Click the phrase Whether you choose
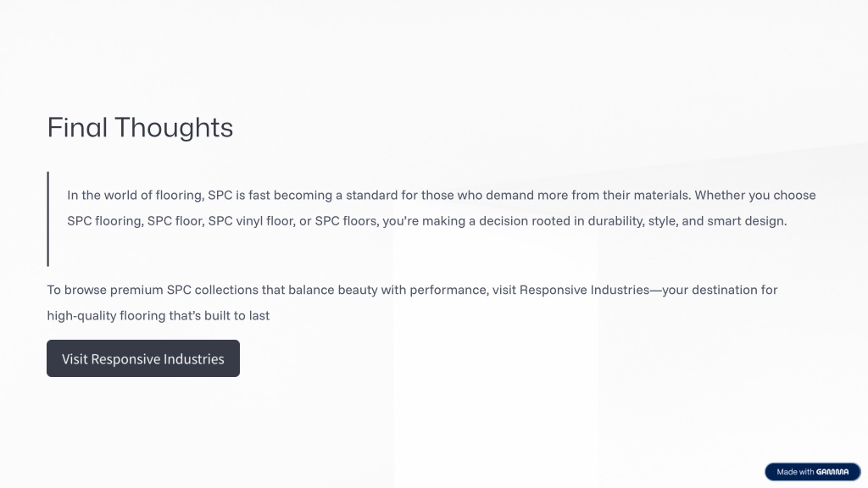The width and height of the screenshot is (868, 488). (x=755, y=196)
